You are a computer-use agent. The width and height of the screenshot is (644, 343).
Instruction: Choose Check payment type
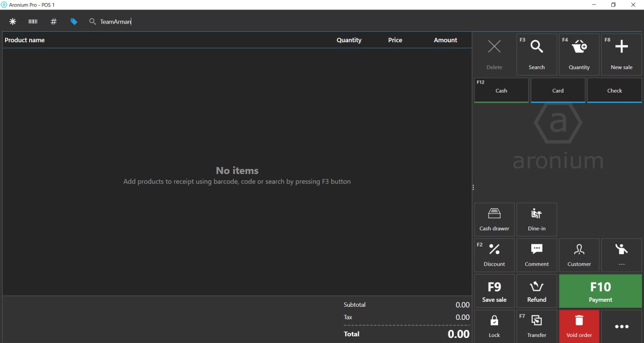[614, 91]
